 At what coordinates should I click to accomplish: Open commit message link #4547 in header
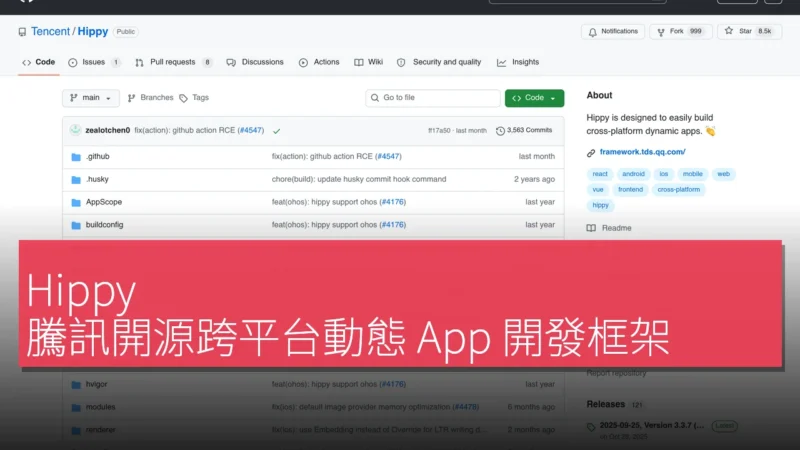(251, 131)
